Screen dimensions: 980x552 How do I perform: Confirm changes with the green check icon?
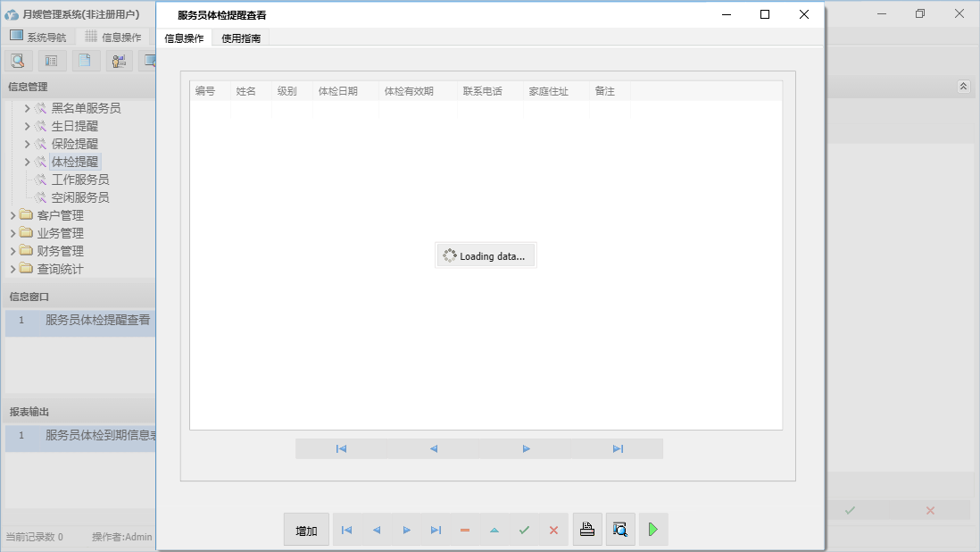click(524, 530)
